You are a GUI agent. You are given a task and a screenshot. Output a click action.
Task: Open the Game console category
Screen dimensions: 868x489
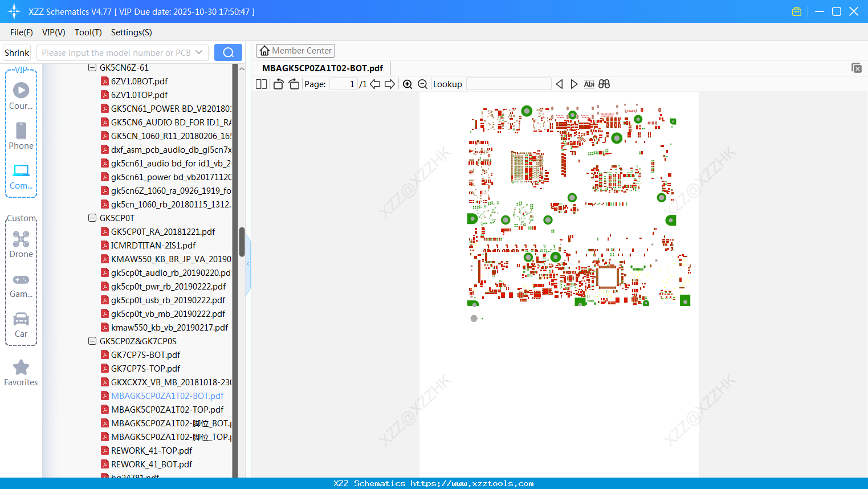click(x=21, y=286)
